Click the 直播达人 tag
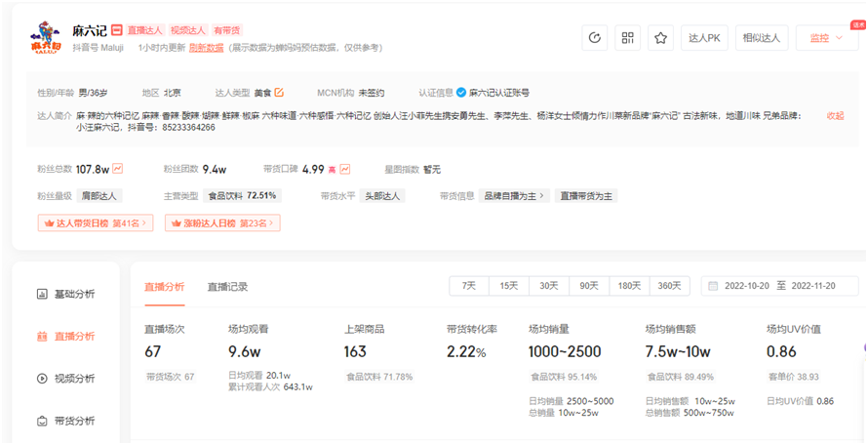This screenshot has height=445, width=868. point(145,30)
